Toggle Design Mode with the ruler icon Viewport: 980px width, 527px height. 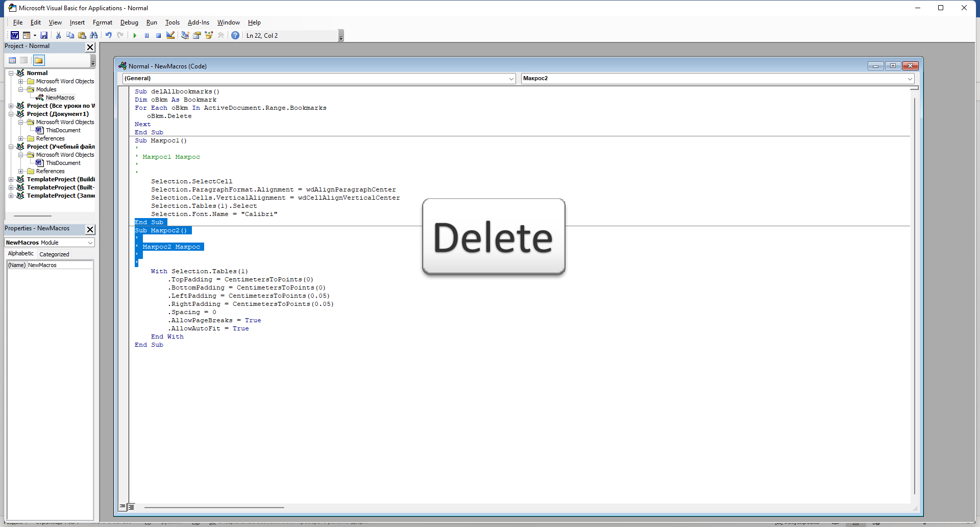(170, 35)
